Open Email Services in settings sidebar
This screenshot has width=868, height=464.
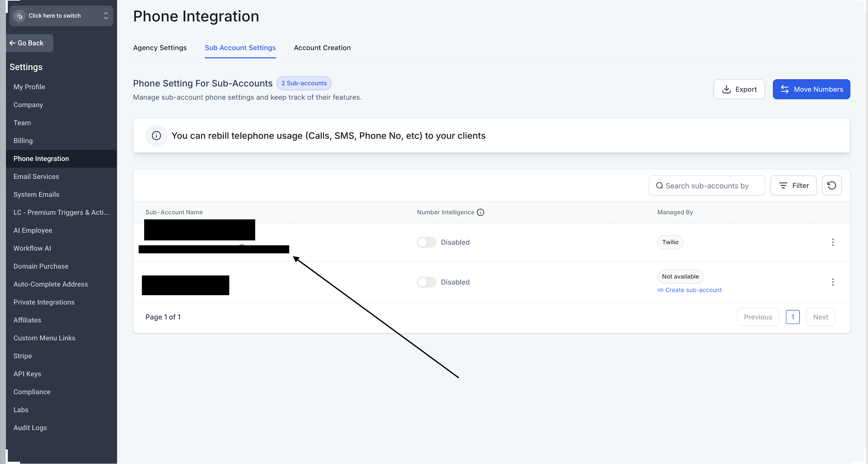[36, 177]
